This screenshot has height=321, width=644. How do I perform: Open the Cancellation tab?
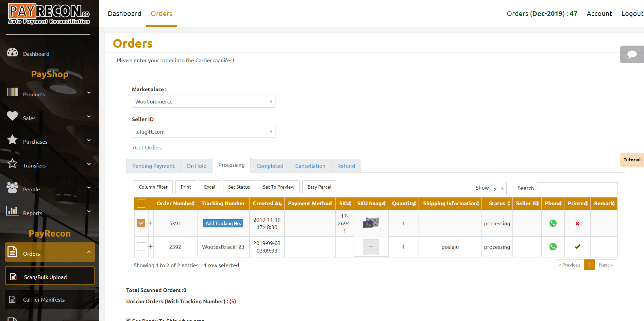click(310, 166)
